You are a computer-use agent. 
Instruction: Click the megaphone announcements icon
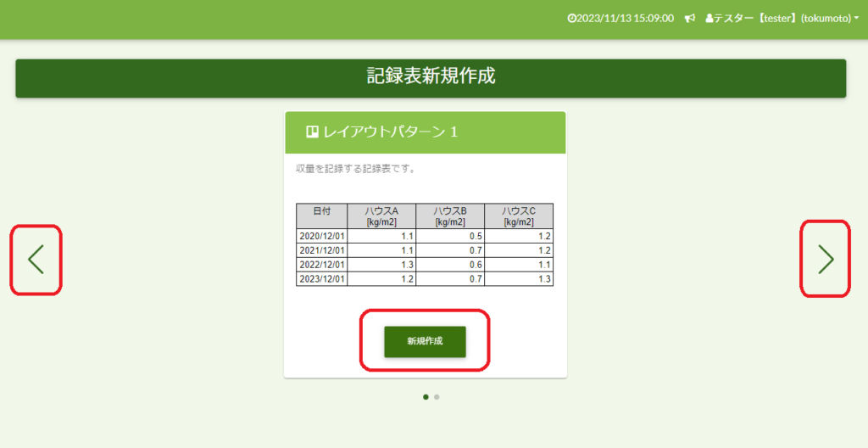(690, 19)
